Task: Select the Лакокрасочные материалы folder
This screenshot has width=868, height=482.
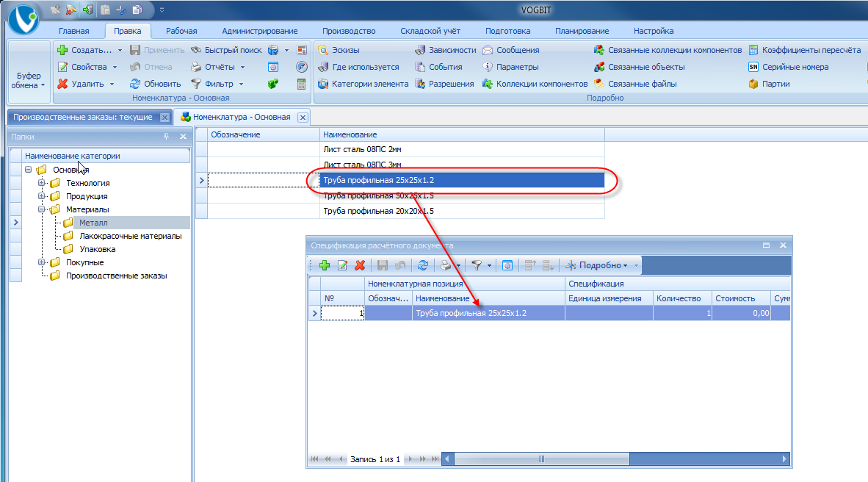Action: [130, 236]
